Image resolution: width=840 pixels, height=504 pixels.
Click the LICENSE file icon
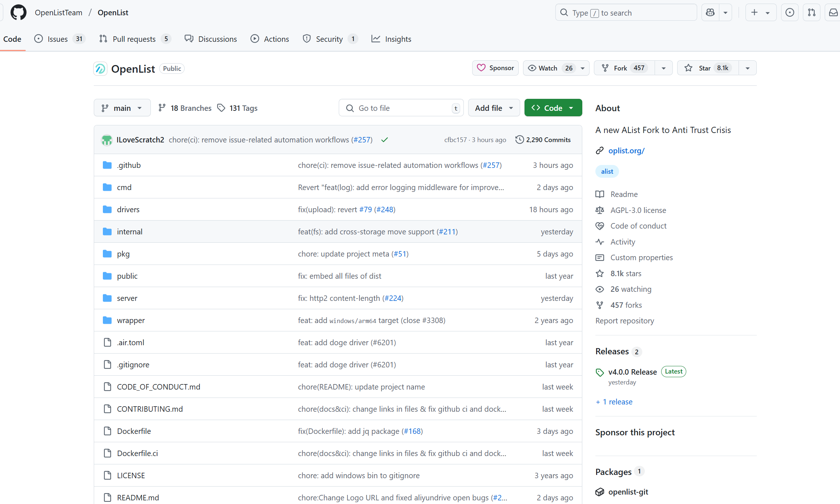pos(107,475)
